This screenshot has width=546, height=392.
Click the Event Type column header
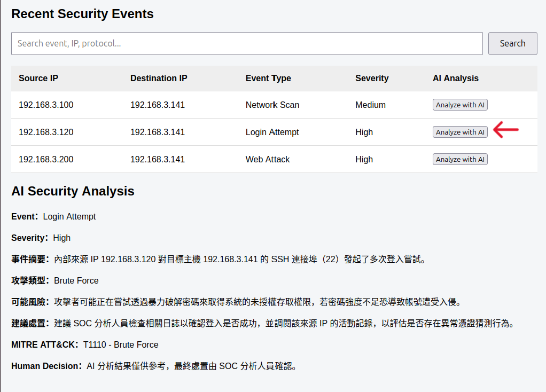coord(268,78)
